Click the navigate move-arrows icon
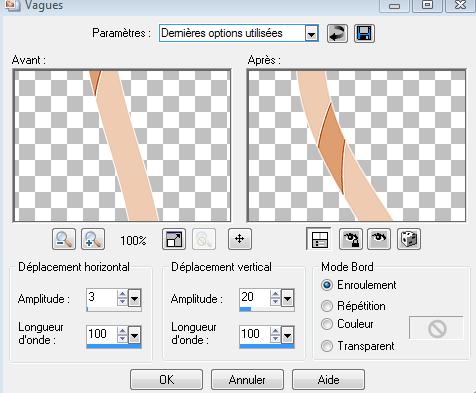476x393 pixels. 240,239
